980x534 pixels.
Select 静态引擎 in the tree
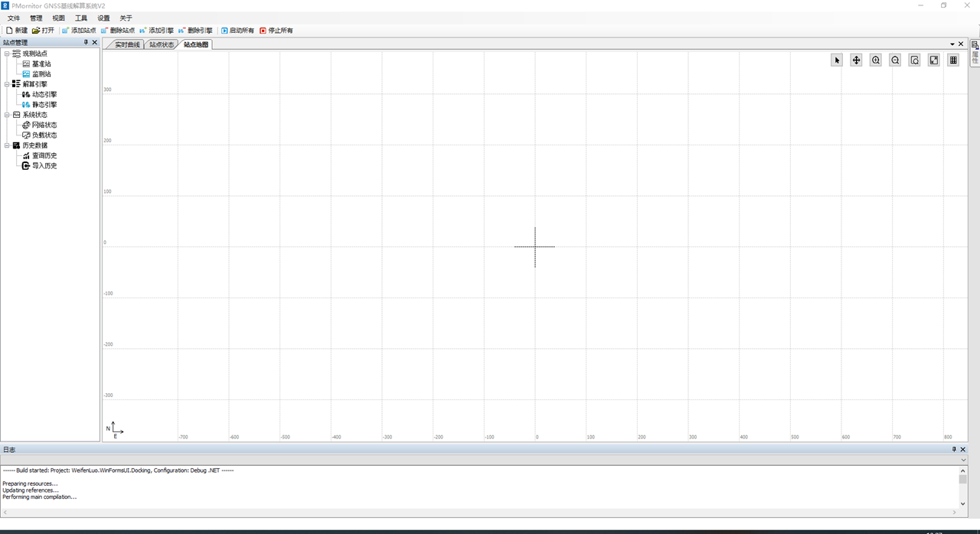click(x=44, y=105)
